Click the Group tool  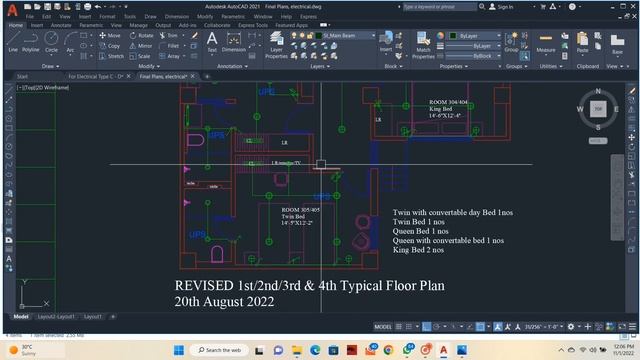511,42
